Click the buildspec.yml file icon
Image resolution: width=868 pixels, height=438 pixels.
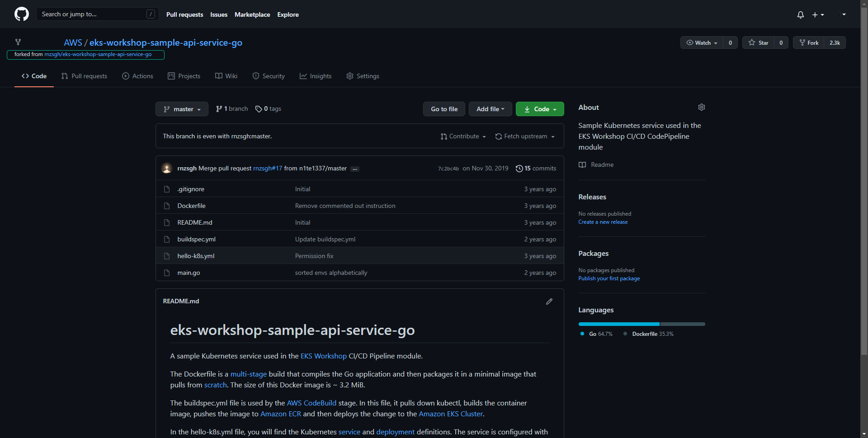click(167, 239)
